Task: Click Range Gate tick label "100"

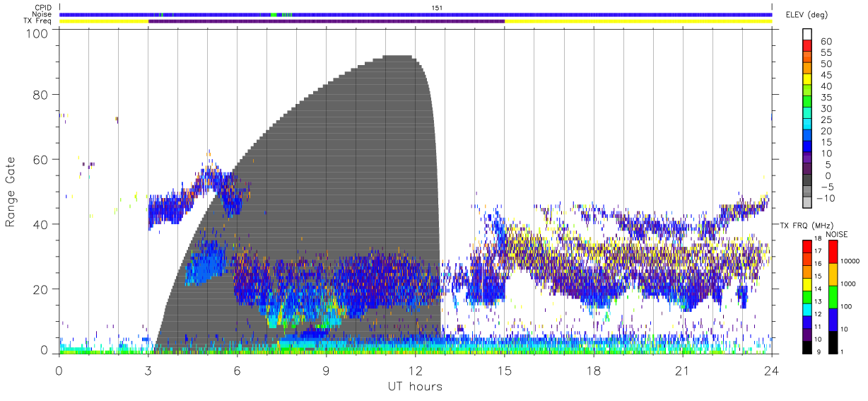Action: [37, 33]
